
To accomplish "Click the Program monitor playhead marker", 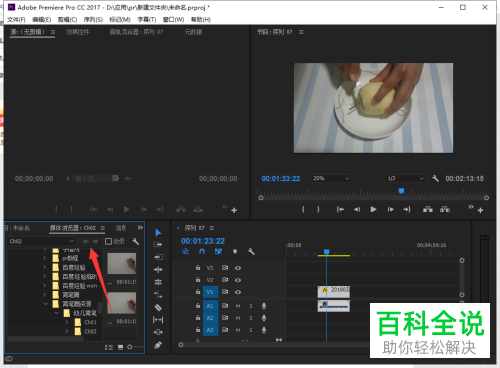I will [401, 191].
